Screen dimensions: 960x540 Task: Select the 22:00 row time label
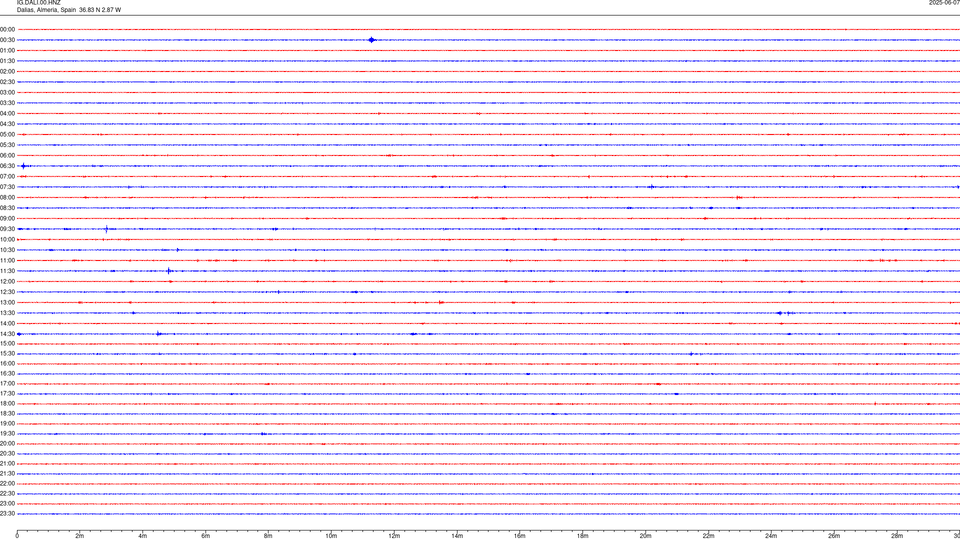point(7,484)
